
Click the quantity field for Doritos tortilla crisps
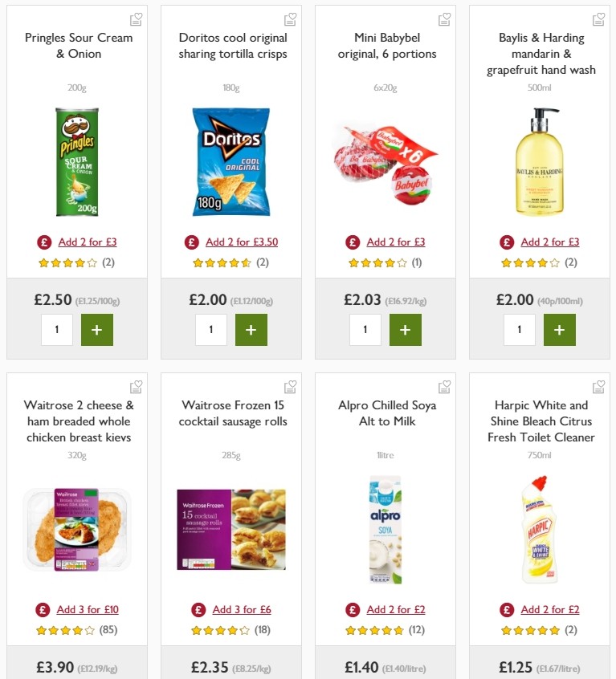(x=210, y=329)
